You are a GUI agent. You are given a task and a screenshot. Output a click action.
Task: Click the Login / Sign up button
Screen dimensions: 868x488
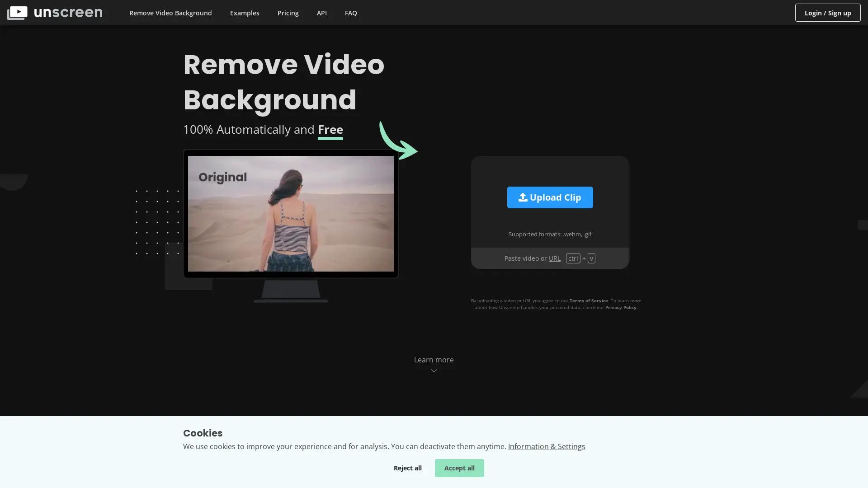pos(828,13)
